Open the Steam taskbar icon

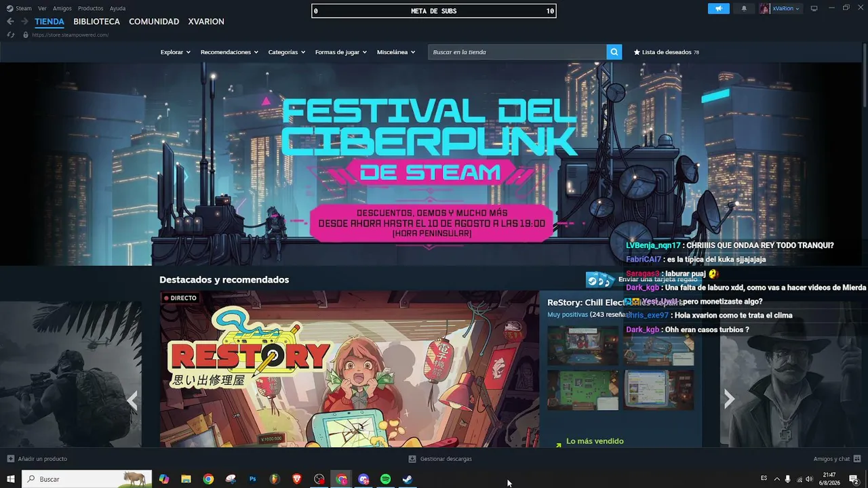point(407,479)
